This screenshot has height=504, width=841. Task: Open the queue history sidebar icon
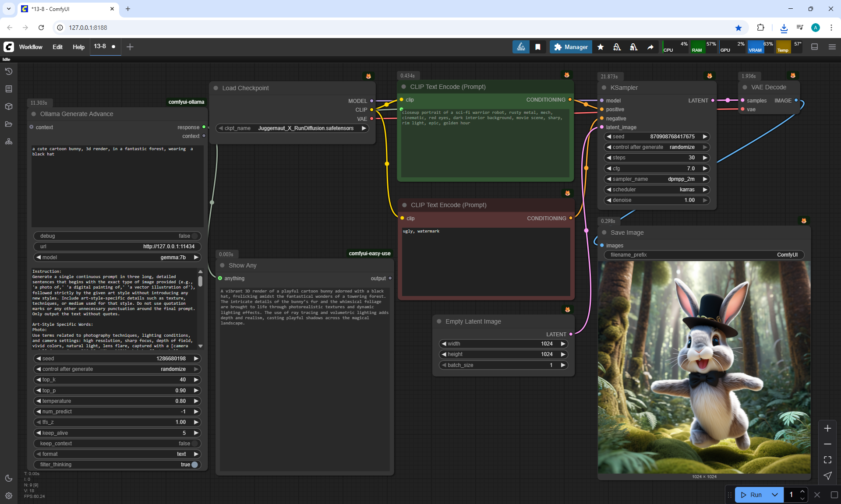tap(8, 71)
